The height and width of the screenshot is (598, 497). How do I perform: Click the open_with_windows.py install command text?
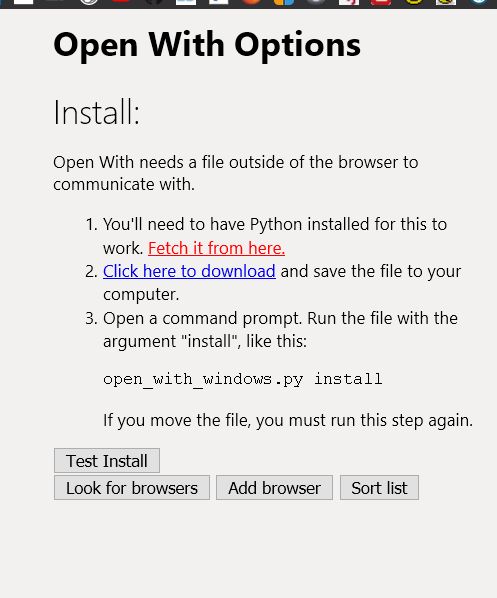pyautogui.click(x=243, y=379)
